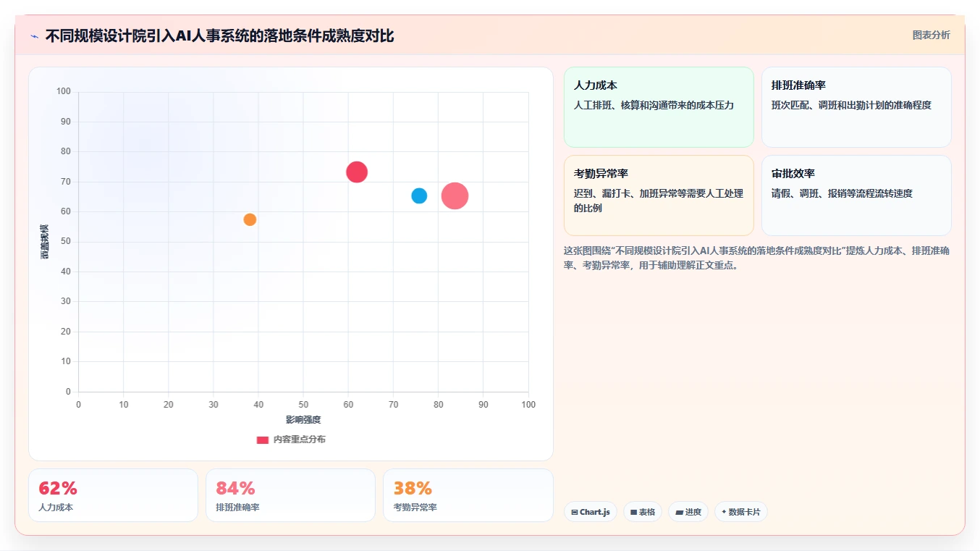The width and height of the screenshot is (980, 551).
Task: Click the Chart.js tag chip
Action: coord(591,512)
